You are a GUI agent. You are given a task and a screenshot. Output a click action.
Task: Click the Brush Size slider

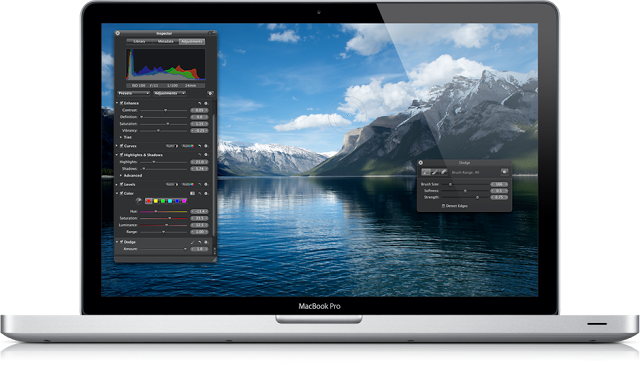(465, 184)
